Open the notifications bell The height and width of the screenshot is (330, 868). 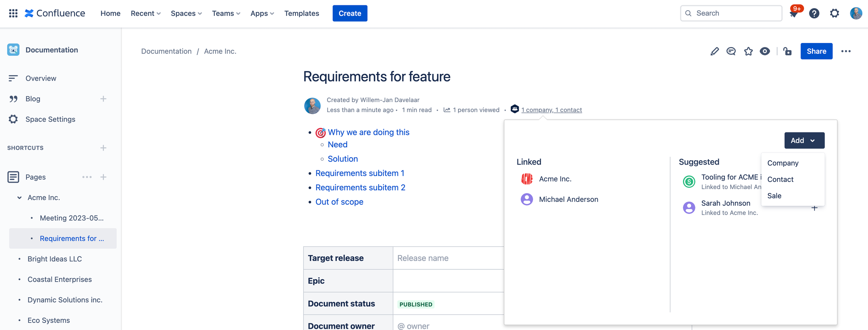(x=794, y=14)
